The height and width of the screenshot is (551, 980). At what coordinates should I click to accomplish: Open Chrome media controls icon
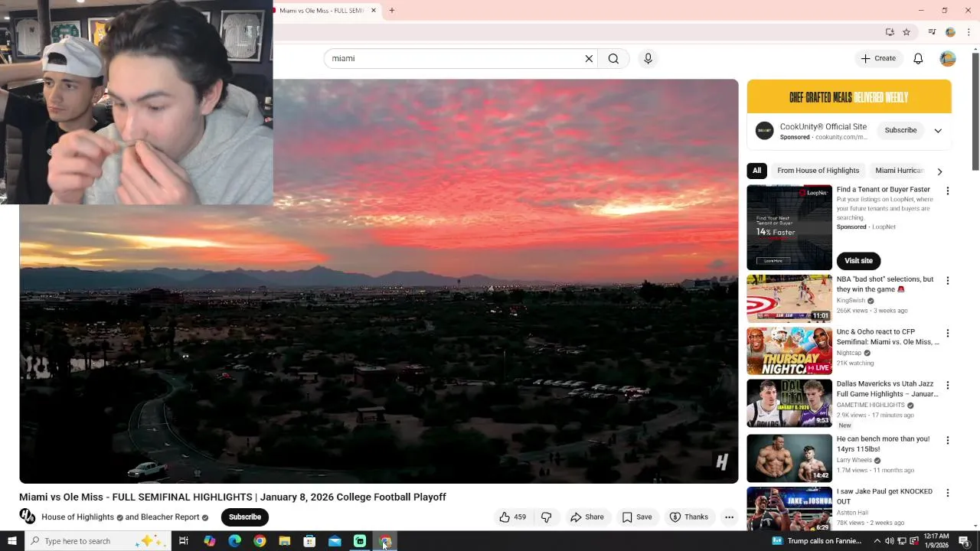point(932,32)
